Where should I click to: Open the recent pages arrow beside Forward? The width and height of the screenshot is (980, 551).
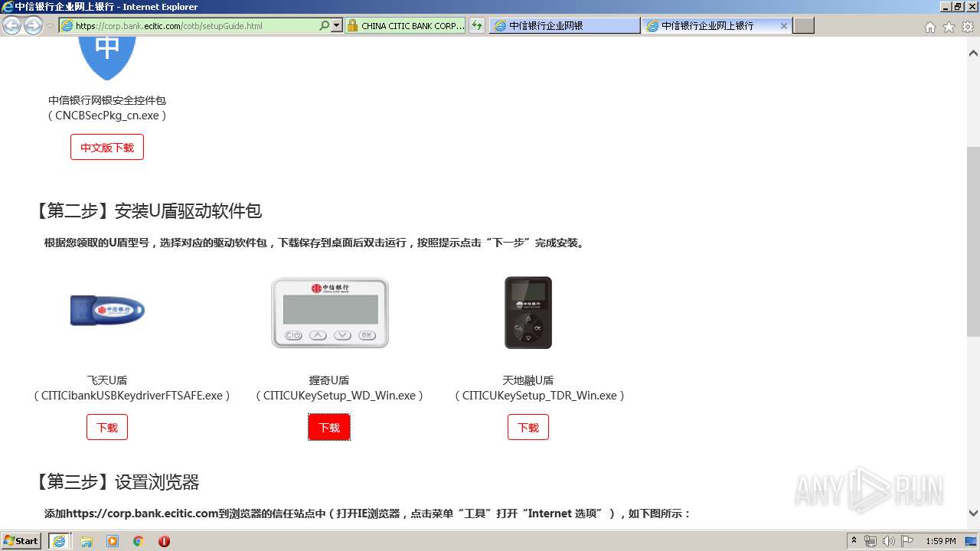tap(50, 26)
